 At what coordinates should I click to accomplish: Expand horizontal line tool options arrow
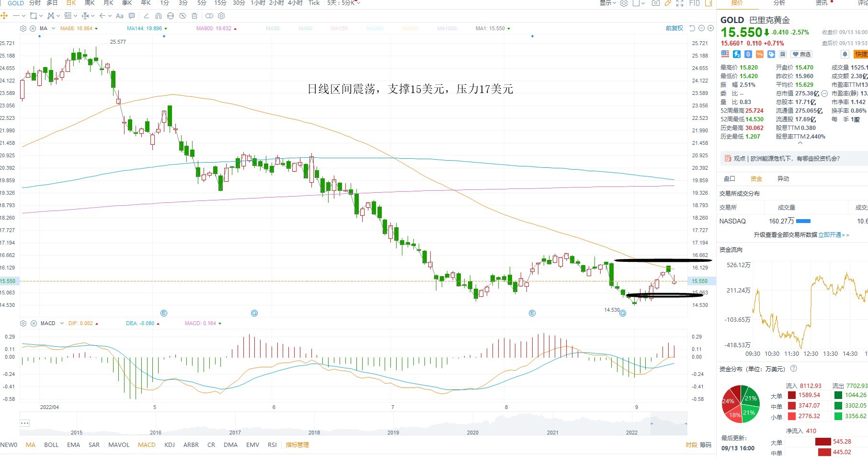click(23, 16)
